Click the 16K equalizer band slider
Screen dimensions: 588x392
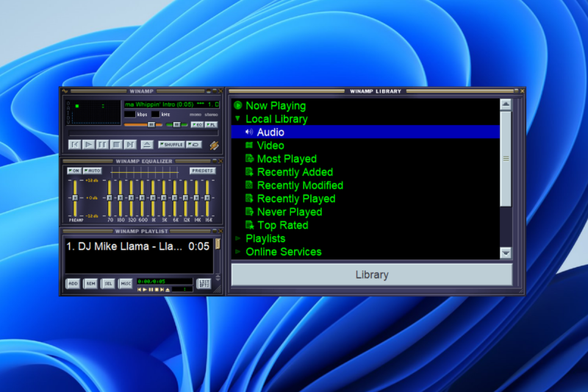pos(207,198)
